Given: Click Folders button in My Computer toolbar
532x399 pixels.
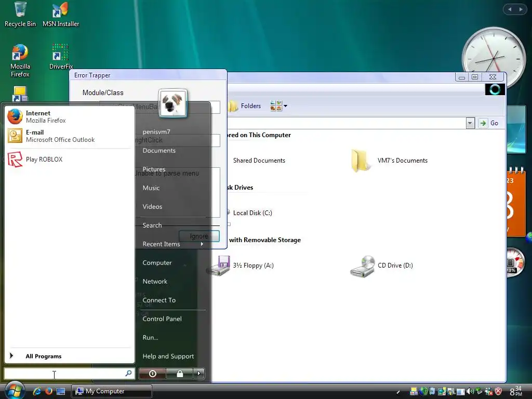Looking at the screenshot, I should click(245, 106).
